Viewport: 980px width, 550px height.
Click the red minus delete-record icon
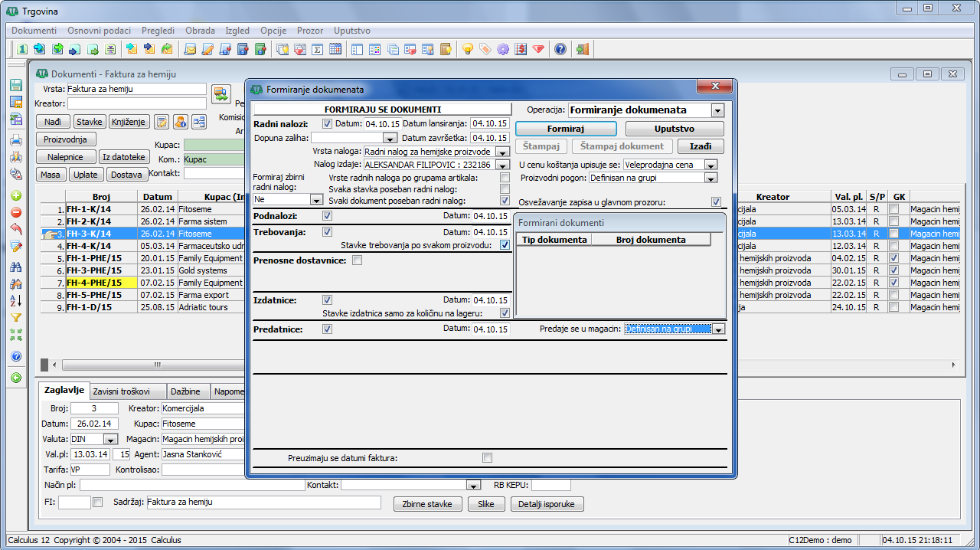15,212
